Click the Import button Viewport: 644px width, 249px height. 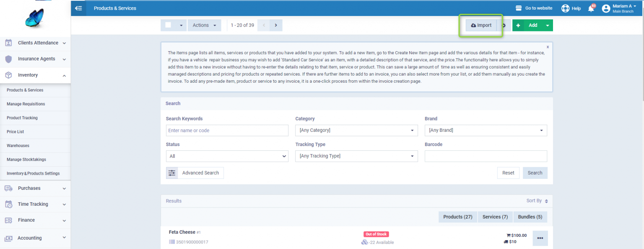(x=481, y=25)
